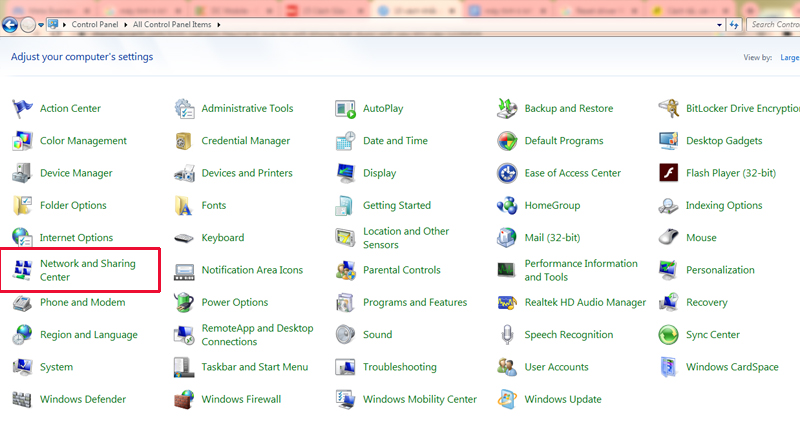Click the Windows Mobility Center link
Screen dimensions: 800x433
coord(420,399)
